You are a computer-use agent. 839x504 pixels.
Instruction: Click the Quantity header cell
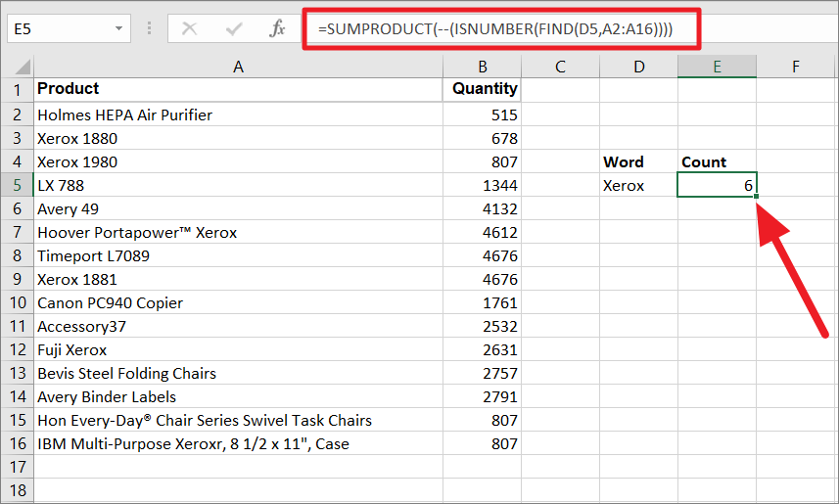(482, 89)
